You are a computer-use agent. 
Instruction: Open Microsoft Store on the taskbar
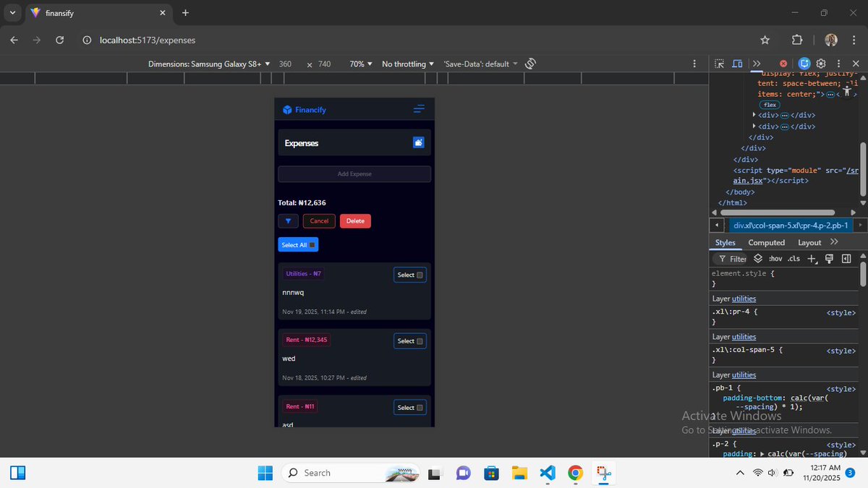point(491,473)
